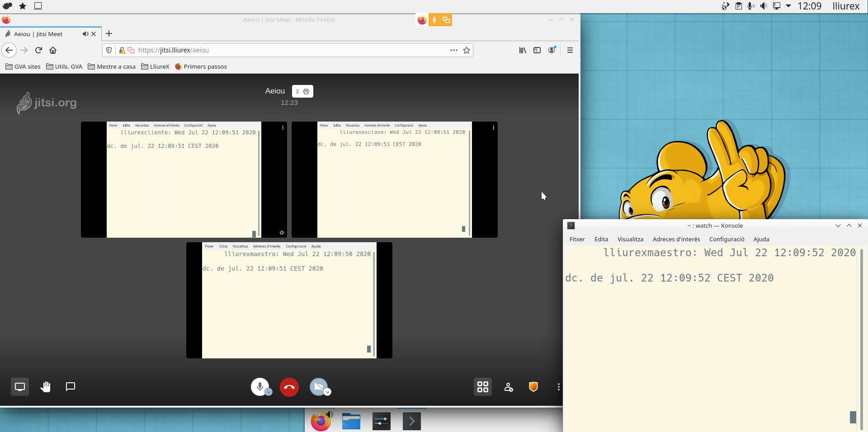The width and height of the screenshot is (868, 432).
Task: Open Fitxer menu in Konsole
Action: (577, 239)
